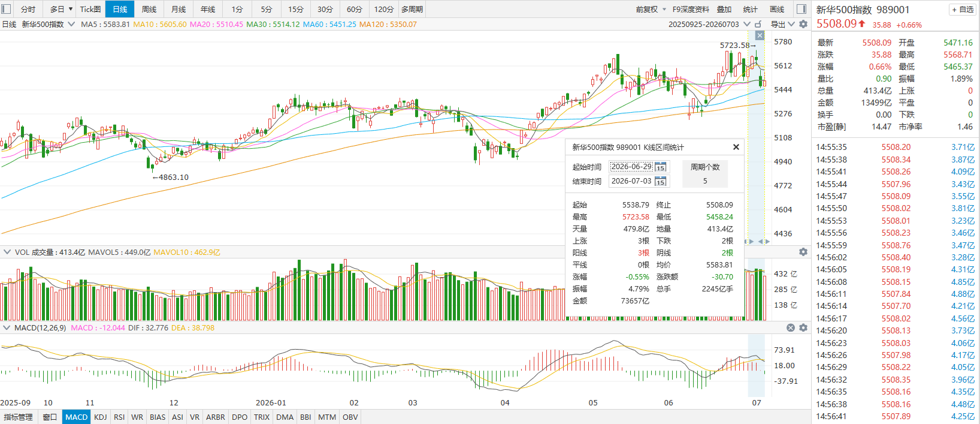Image resolution: width=980 pixels, height=424 pixels.
Task: Dismiss the selected interval highlight on chart
Action: click(x=760, y=35)
